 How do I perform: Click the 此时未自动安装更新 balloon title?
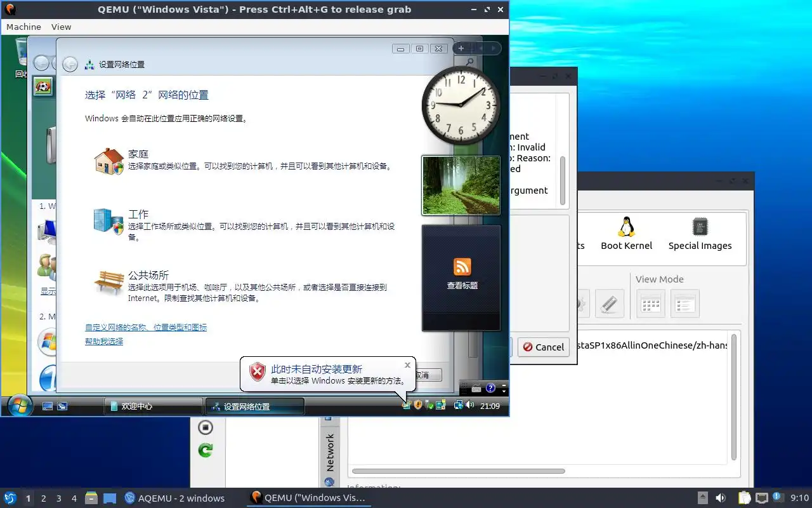(317, 369)
